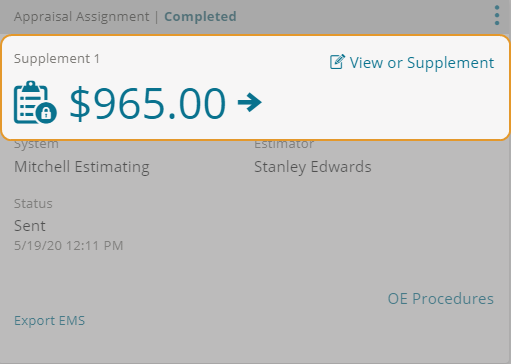Image resolution: width=511 pixels, height=364 pixels.
Task: Click the $965.00 estimate amount
Action: tap(148, 103)
